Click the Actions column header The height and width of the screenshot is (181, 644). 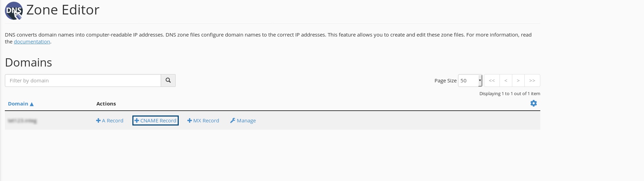pyautogui.click(x=106, y=104)
